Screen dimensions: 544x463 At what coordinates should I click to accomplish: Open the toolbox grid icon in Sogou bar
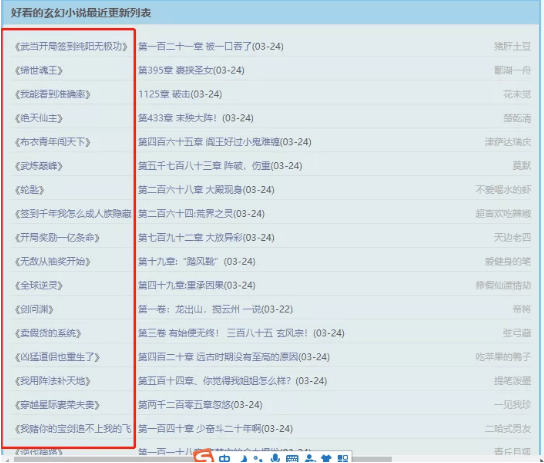click(343, 458)
